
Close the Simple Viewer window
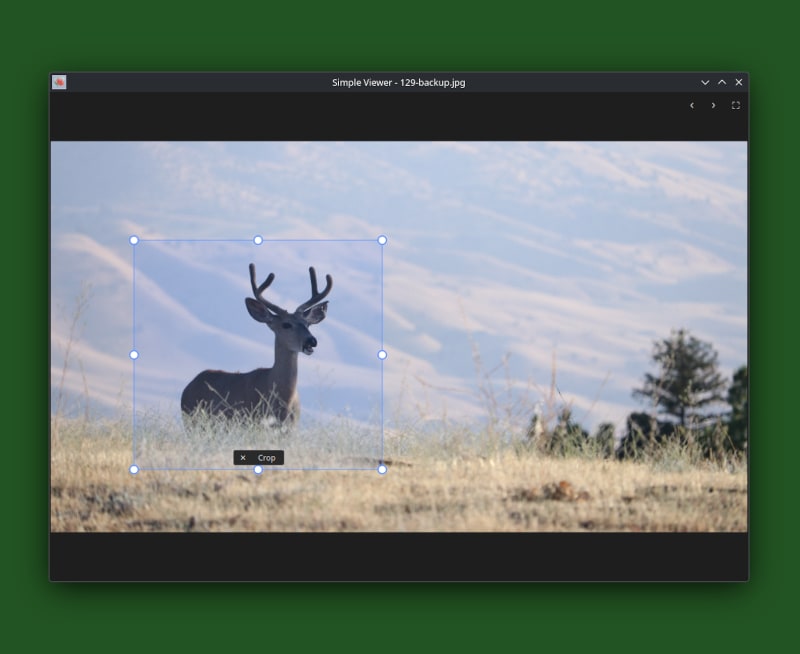click(739, 82)
